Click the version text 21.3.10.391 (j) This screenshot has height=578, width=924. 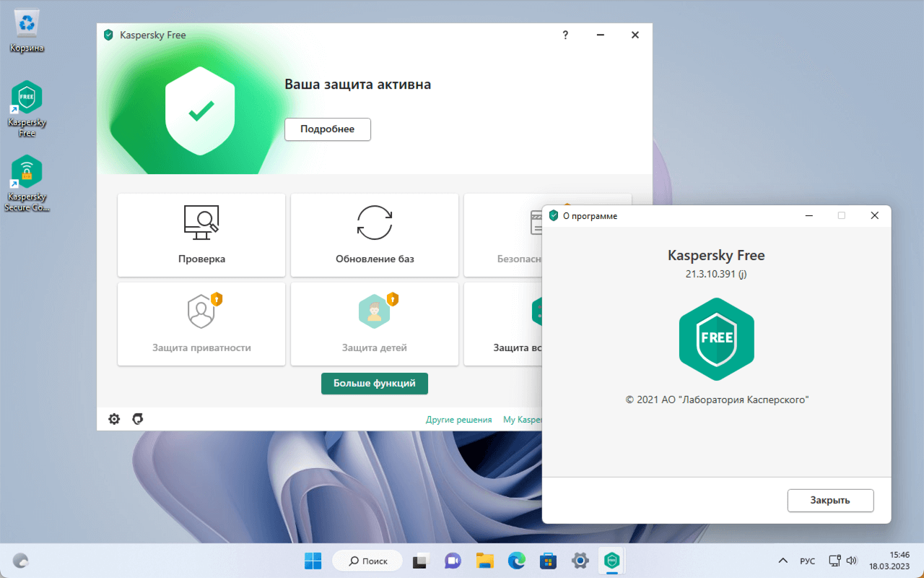(x=716, y=275)
